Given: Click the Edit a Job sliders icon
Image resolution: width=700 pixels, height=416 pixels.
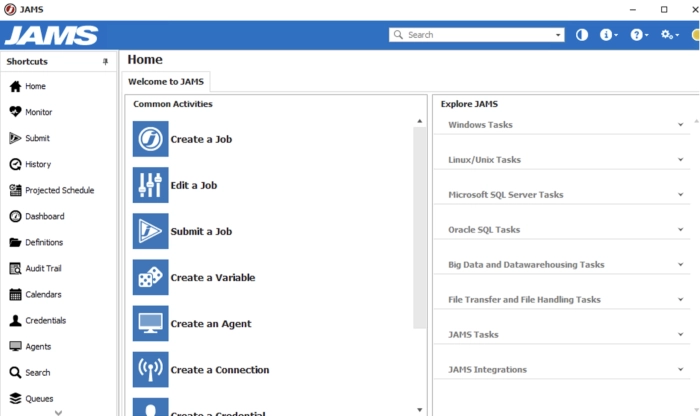Looking at the screenshot, I should tap(150, 185).
